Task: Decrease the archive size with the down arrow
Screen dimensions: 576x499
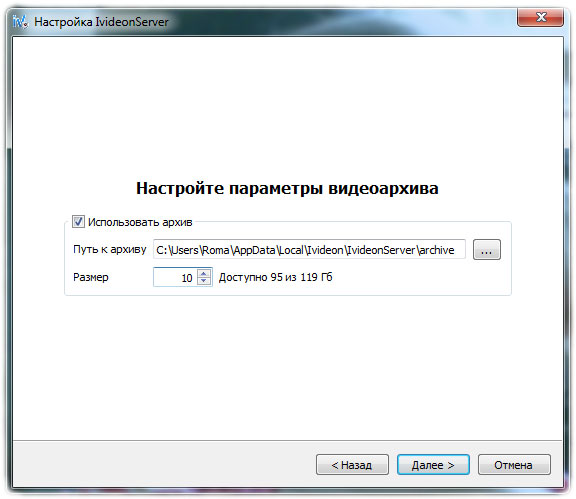Action: [x=204, y=281]
